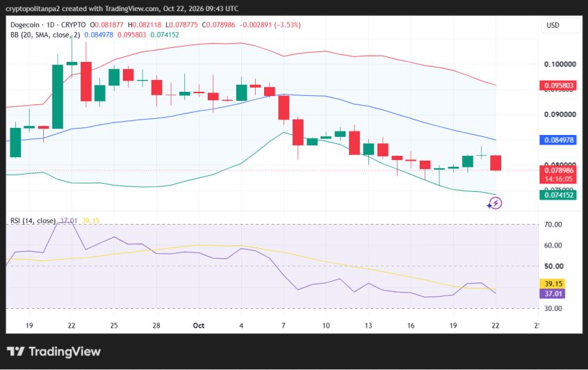Click the 0.100000 price axis label

click(560, 64)
